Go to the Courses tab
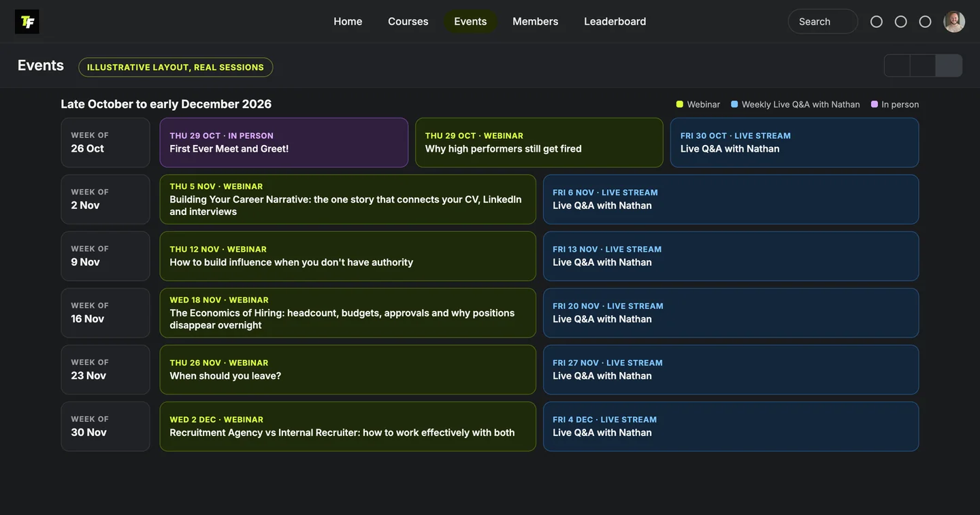Viewport: 980px width, 515px height. pyautogui.click(x=408, y=22)
